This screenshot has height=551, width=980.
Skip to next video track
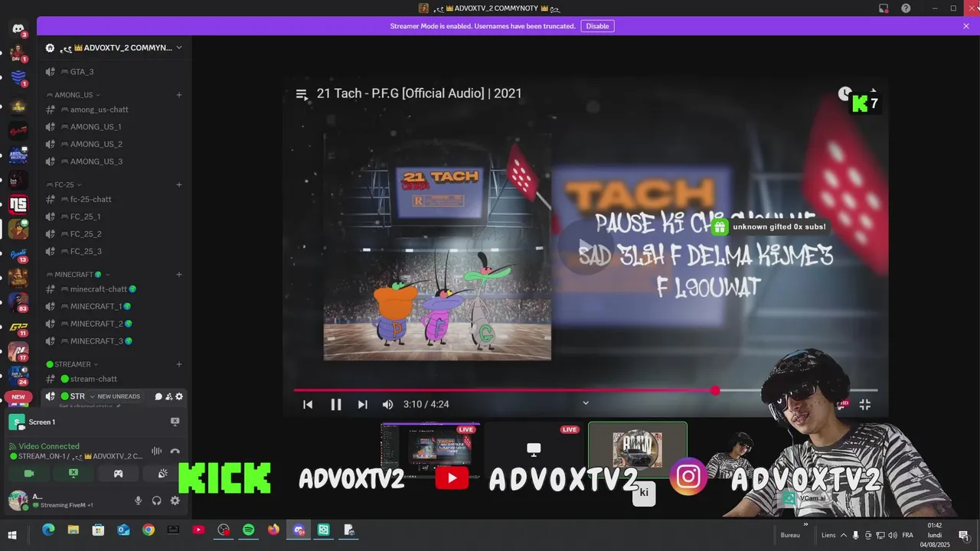click(363, 404)
